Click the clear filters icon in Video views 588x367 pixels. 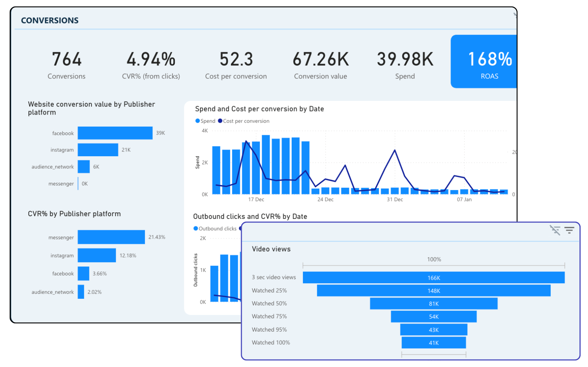[x=555, y=230]
